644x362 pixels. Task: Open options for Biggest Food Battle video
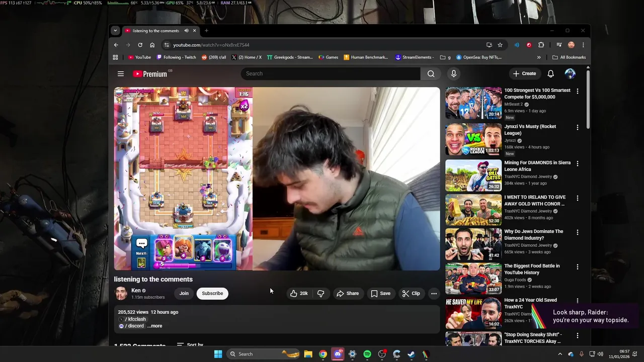point(577,266)
